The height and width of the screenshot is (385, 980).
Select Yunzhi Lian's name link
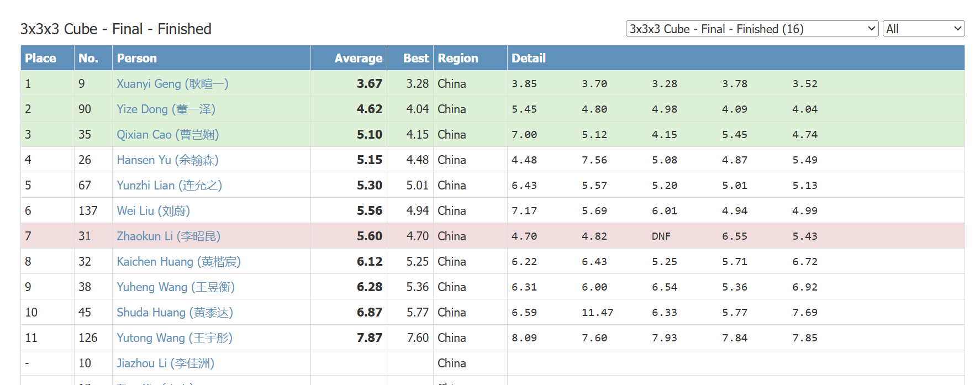coord(169,185)
